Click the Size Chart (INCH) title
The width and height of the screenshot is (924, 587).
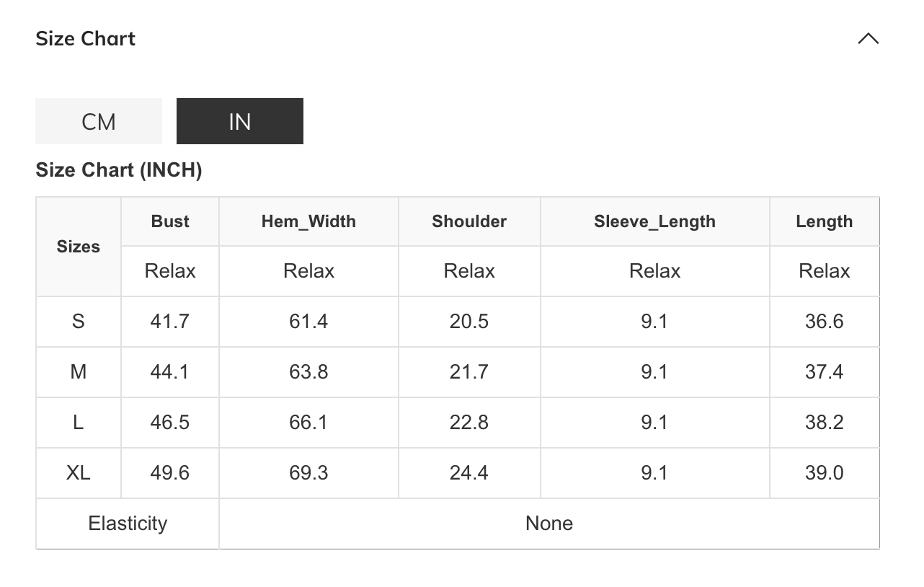tap(119, 170)
